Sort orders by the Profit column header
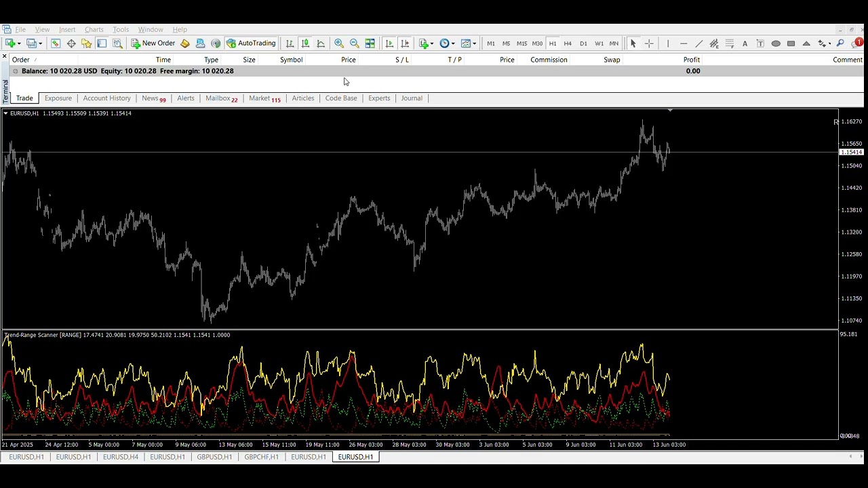The image size is (868, 488). [691, 60]
